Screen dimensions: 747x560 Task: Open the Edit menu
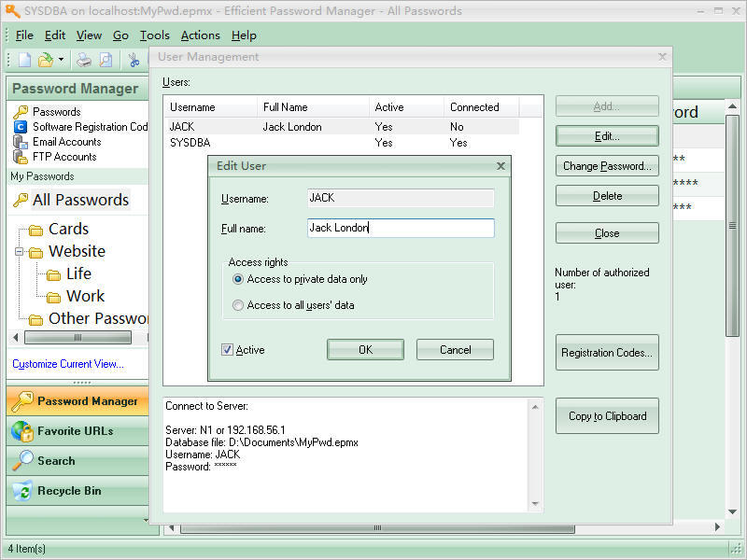tap(55, 35)
